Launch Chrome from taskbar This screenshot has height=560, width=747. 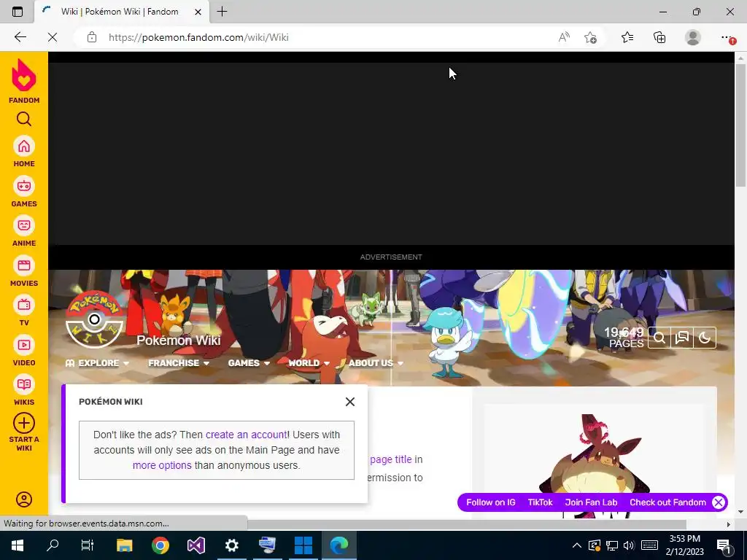click(160, 545)
